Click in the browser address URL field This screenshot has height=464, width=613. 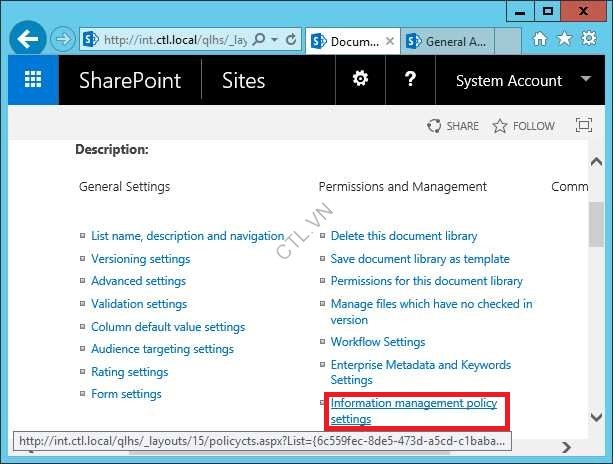pyautogui.click(x=170, y=40)
